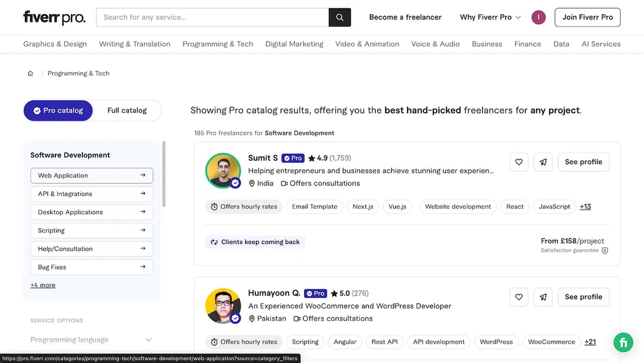The image size is (644, 363).
Task: Switch to Full catalog view
Action: coord(127,111)
